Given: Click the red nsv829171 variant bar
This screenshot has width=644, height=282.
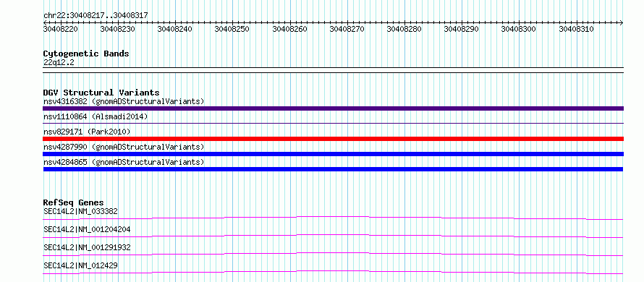Looking at the screenshot, I should click(x=333, y=139).
